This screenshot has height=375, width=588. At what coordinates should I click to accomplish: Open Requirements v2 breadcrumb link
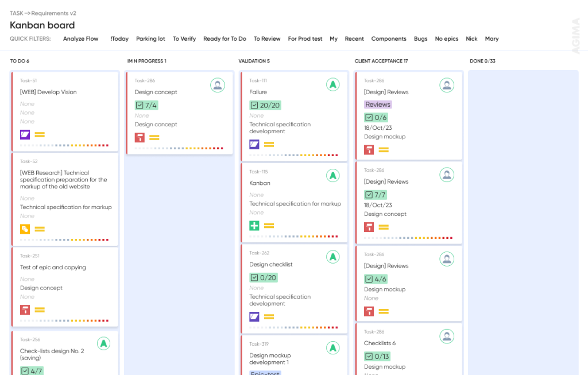53,13
